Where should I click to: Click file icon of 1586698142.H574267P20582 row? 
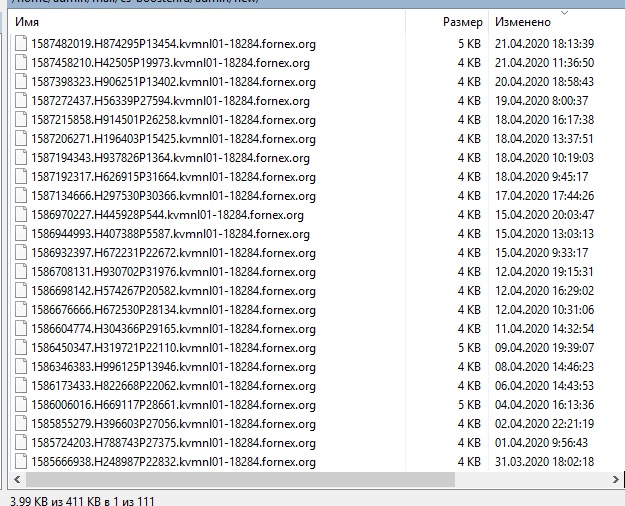point(21,291)
